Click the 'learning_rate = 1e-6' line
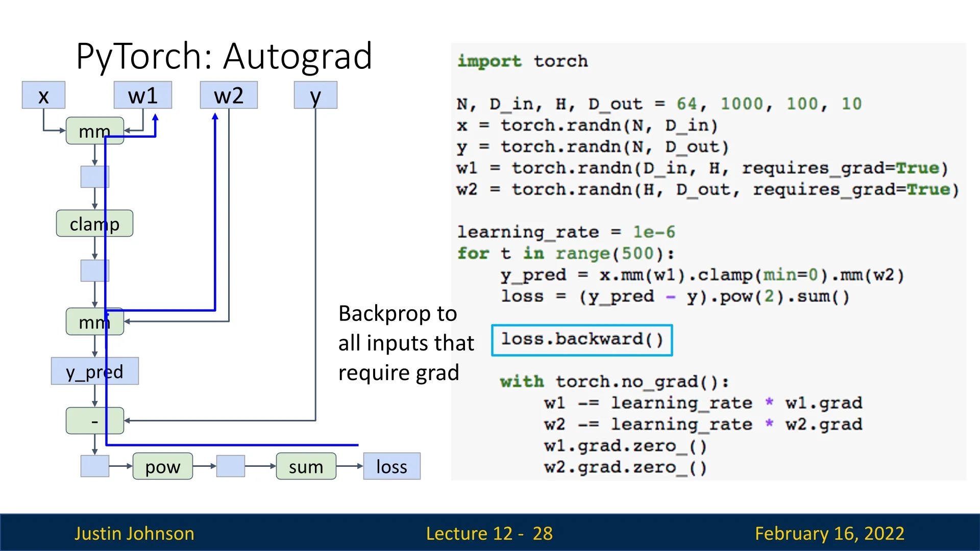The width and height of the screenshot is (980, 551). pyautogui.click(x=566, y=232)
